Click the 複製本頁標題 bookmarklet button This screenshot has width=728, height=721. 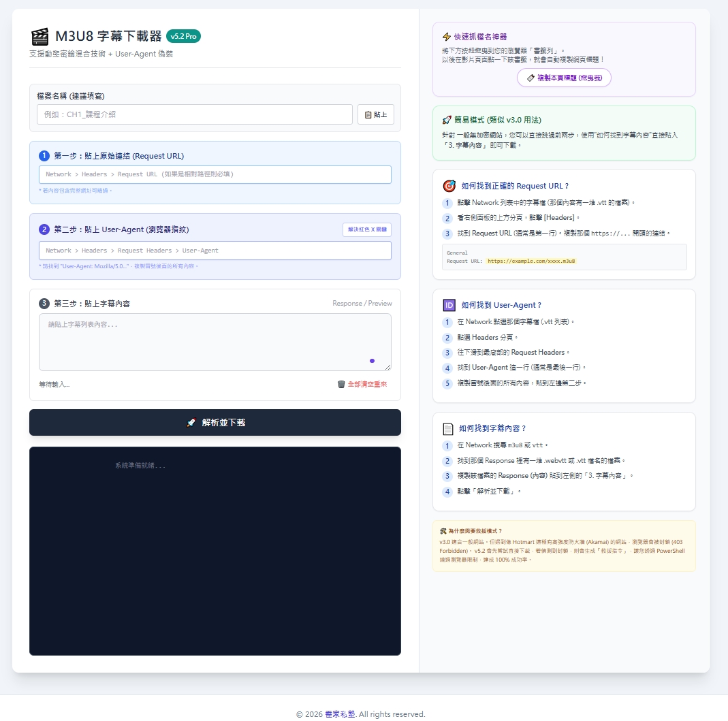tap(564, 78)
